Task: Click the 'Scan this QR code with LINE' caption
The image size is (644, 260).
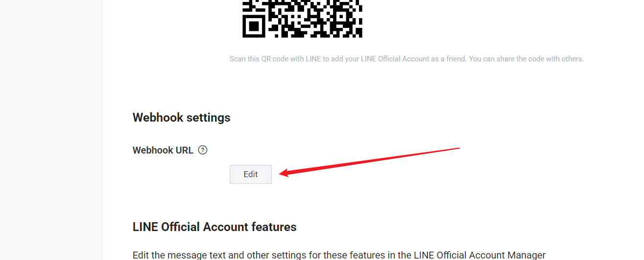Action: click(x=275, y=59)
